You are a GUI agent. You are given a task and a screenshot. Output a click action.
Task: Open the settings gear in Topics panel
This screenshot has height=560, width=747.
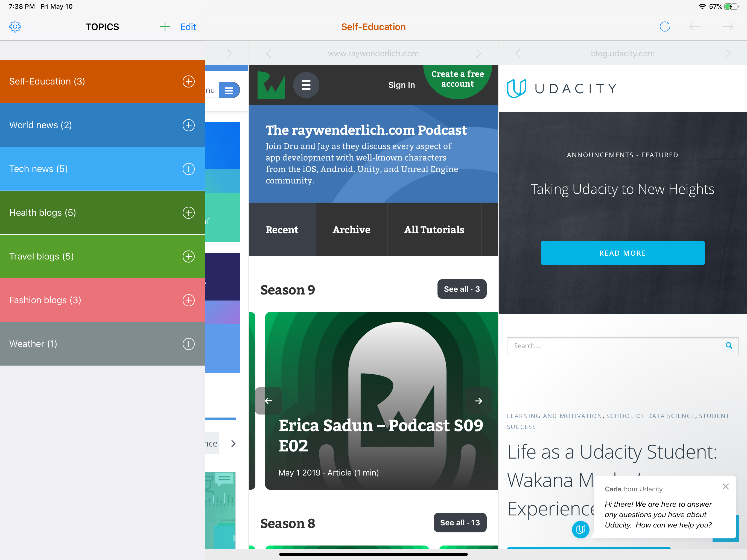point(15,27)
